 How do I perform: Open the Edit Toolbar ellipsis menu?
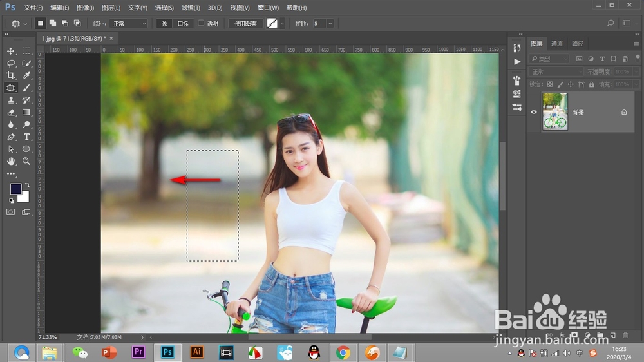click(11, 174)
